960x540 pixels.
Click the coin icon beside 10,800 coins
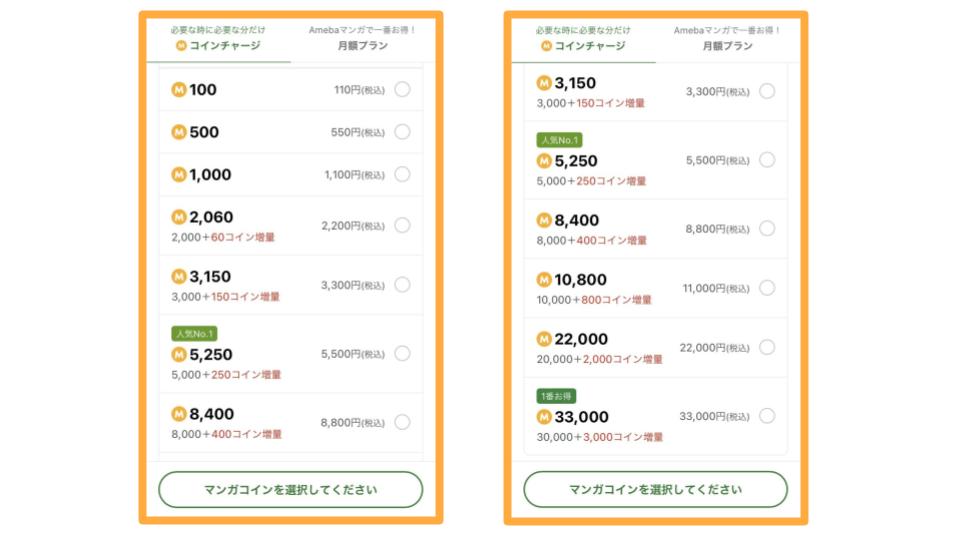click(x=544, y=280)
